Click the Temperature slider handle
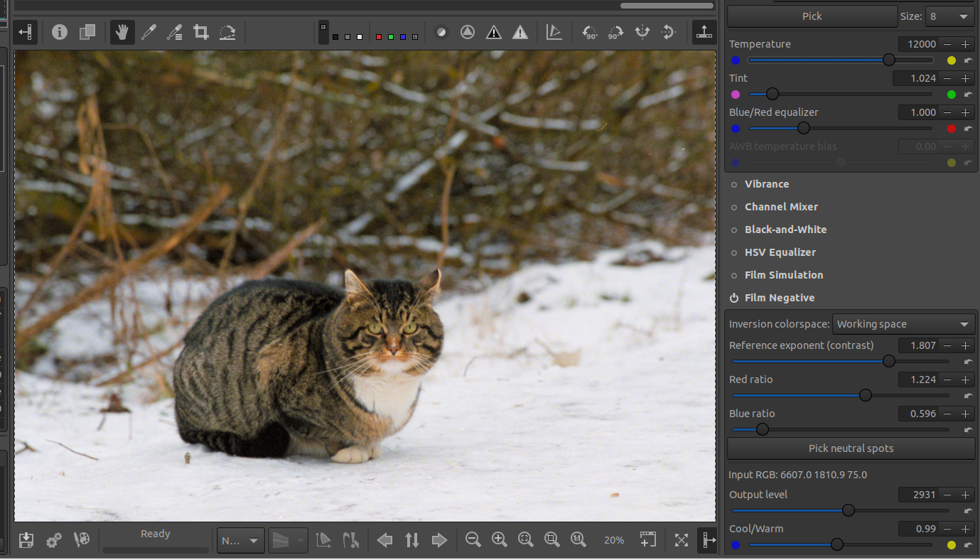Image resolution: width=980 pixels, height=560 pixels. click(x=889, y=60)
